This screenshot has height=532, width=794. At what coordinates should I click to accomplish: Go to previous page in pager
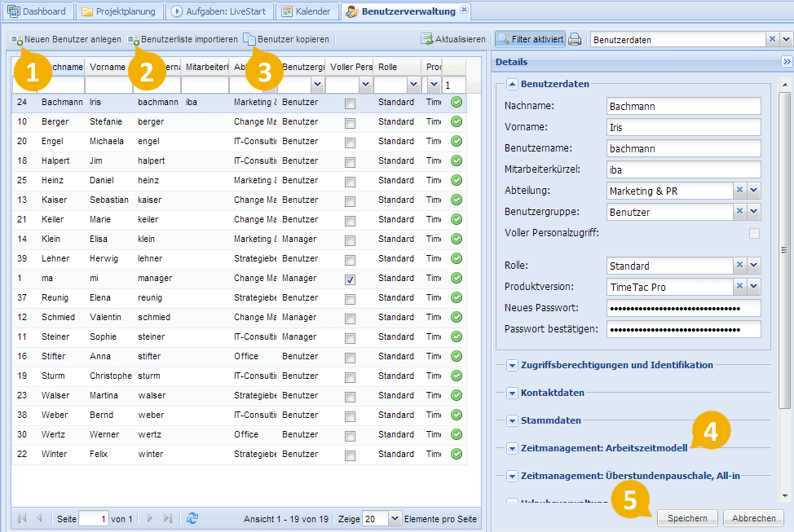tap(39, 518)
